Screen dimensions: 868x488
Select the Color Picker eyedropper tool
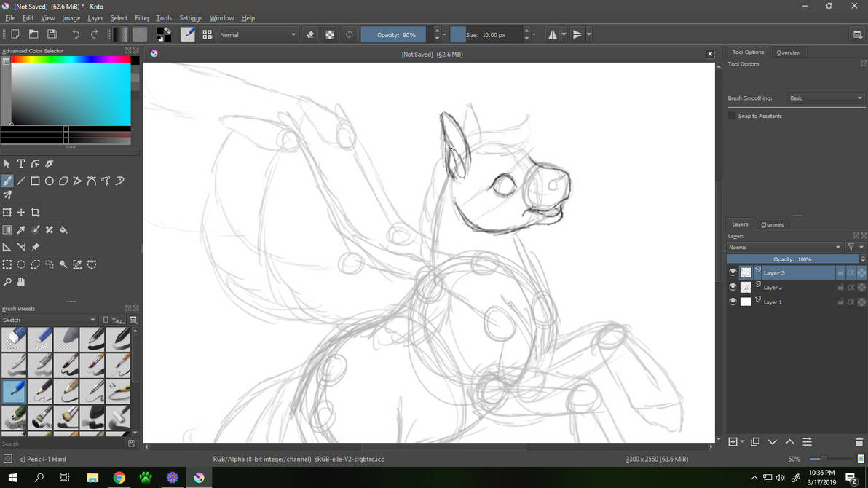[21, 230]
